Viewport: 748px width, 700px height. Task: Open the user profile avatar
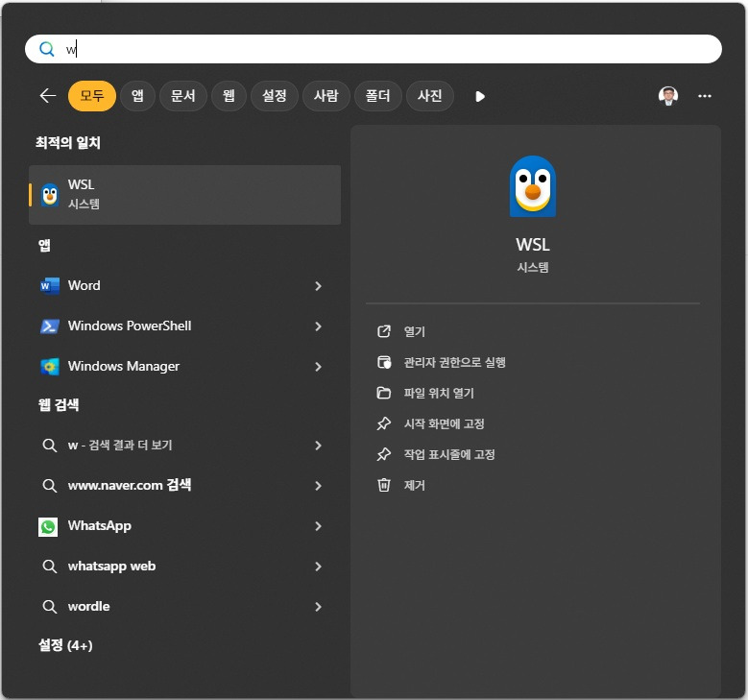click(668, 96)
